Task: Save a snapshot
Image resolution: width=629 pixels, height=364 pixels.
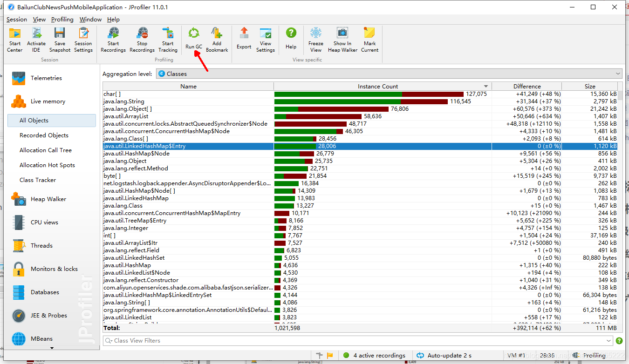Action: point(60,40)
